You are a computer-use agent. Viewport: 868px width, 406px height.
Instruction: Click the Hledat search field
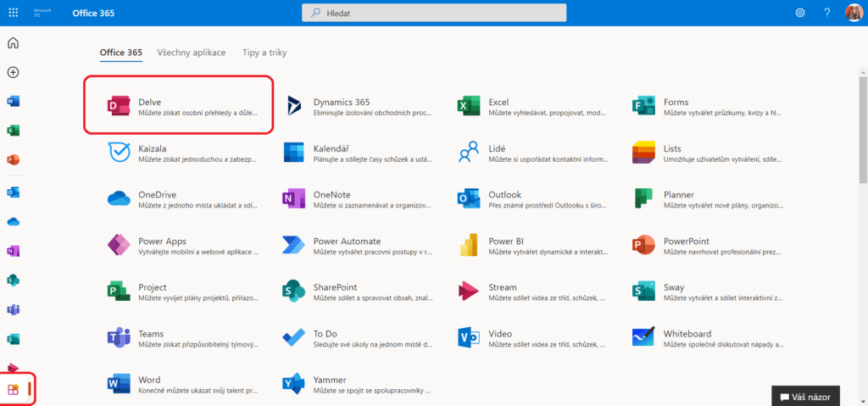coord(434,13)
